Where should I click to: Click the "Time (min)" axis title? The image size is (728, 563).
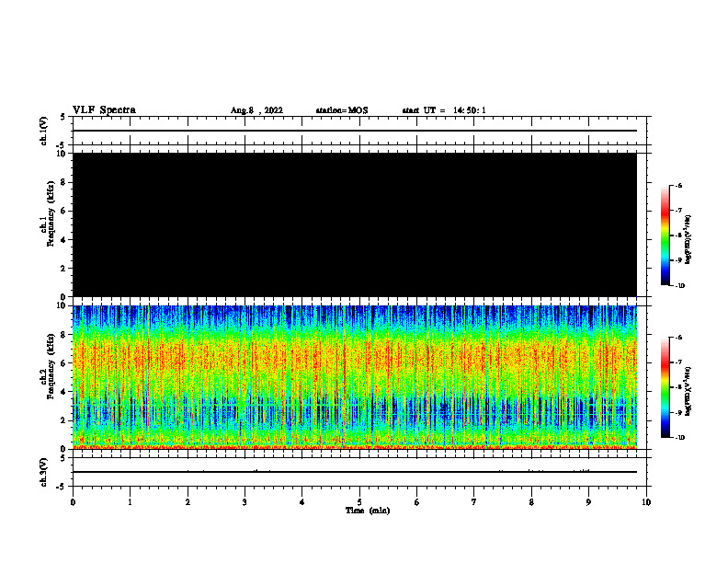pos(368,511)
